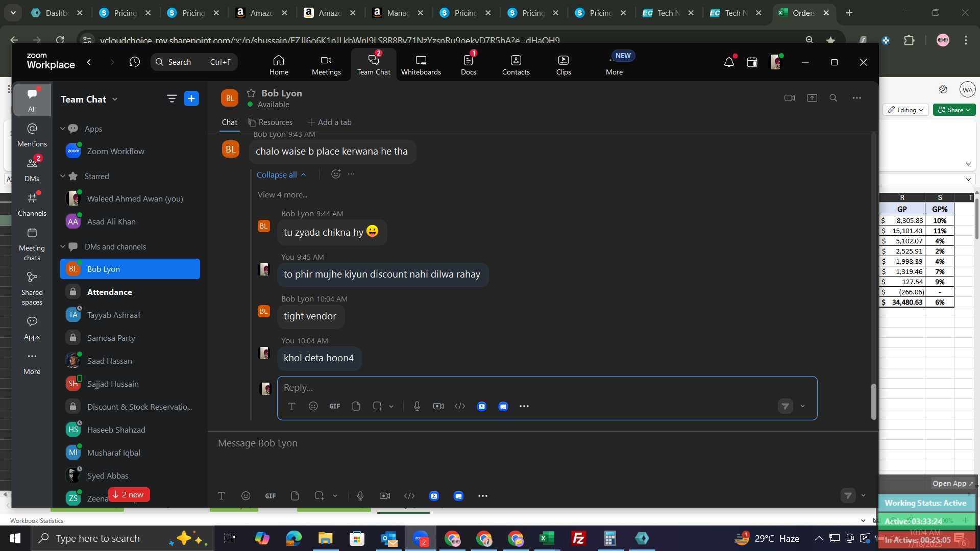Open Docs tab in Zoom
980x551 pixels.
pos(468,65)
